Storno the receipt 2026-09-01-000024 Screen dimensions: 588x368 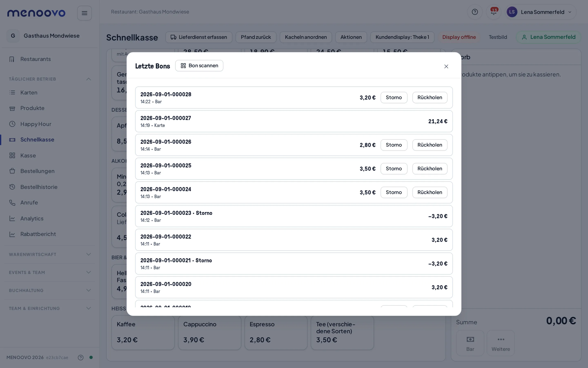[394, 192]
